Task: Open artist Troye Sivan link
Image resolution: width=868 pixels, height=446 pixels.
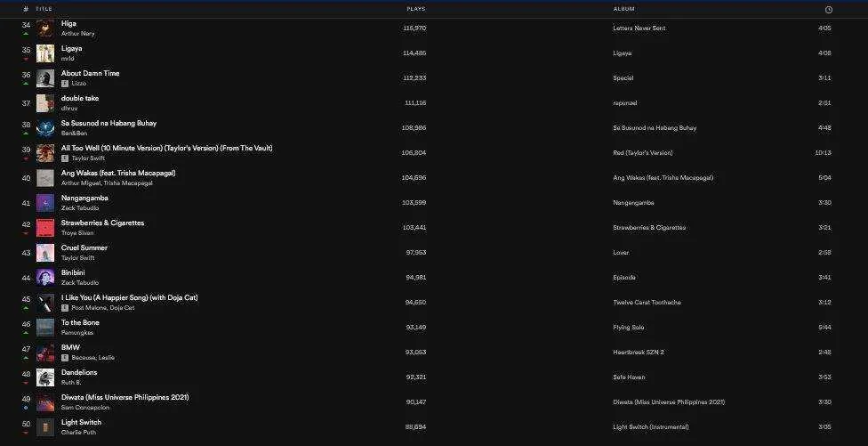Action: (x=77, y=232)
